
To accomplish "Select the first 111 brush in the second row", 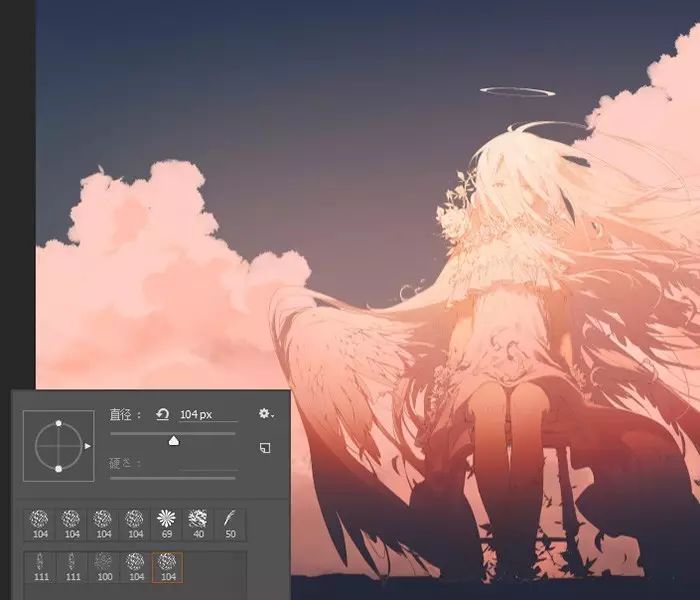I will [40, 567].
